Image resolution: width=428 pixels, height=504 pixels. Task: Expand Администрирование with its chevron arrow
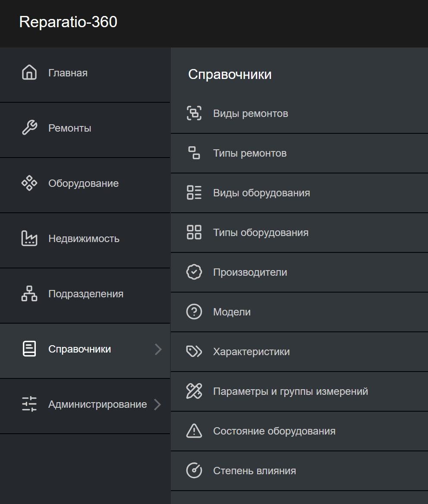point(157,404)
